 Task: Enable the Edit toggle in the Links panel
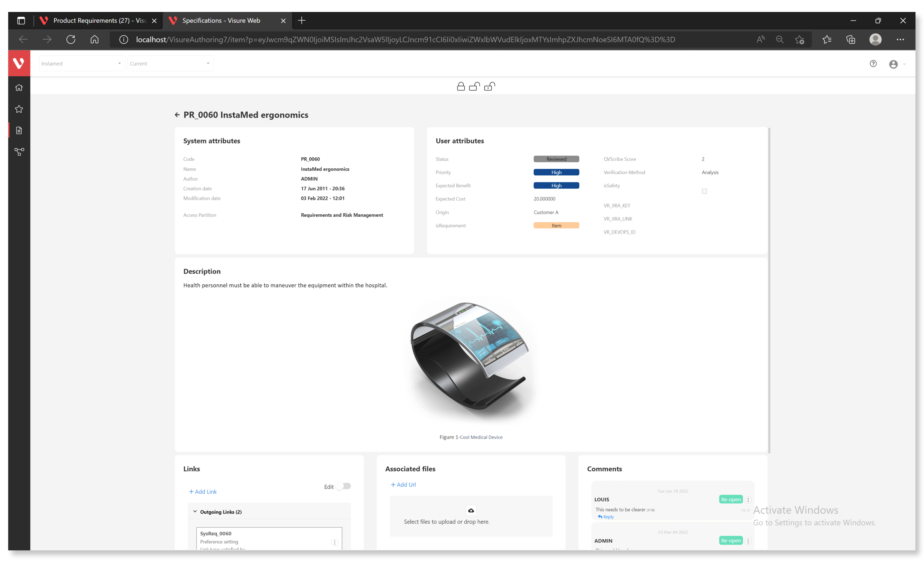coord(343,486)
